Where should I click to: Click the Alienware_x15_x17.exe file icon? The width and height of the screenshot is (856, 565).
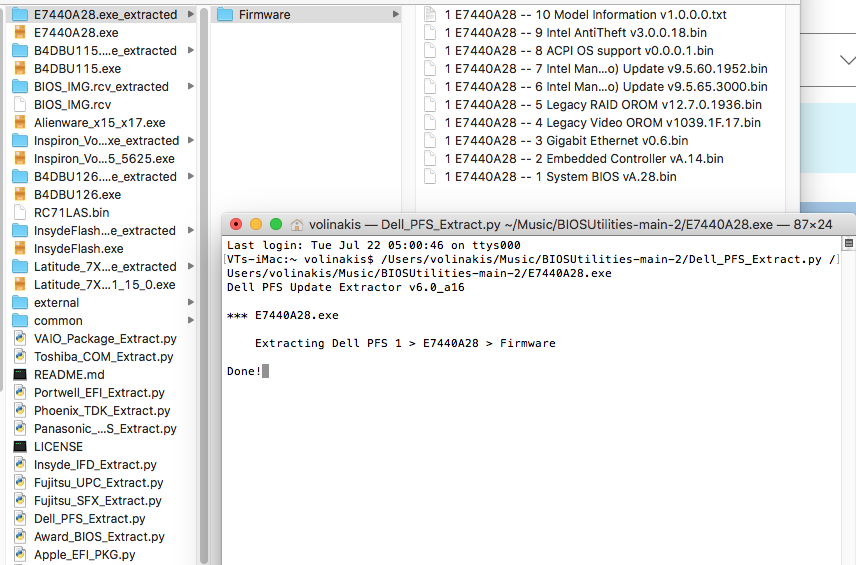click(x=20, y=123)
